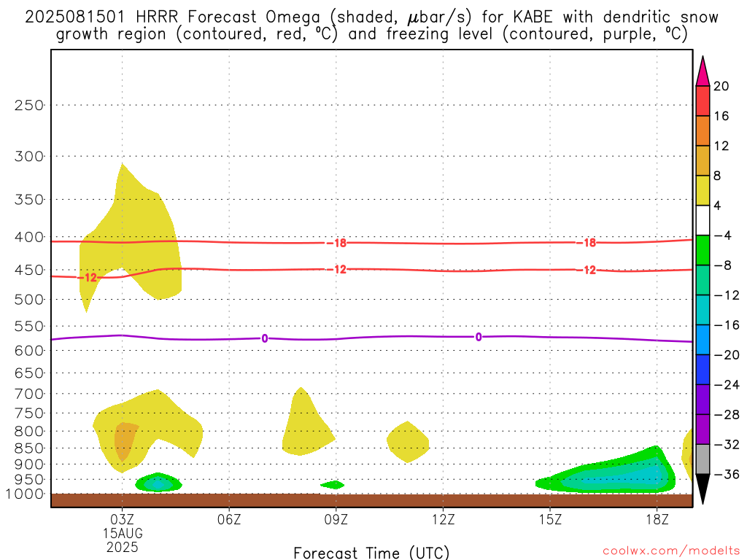Click the -12 contour label nearest 09Z
Viewport: 747px width, 560px height.
(337, 270)
